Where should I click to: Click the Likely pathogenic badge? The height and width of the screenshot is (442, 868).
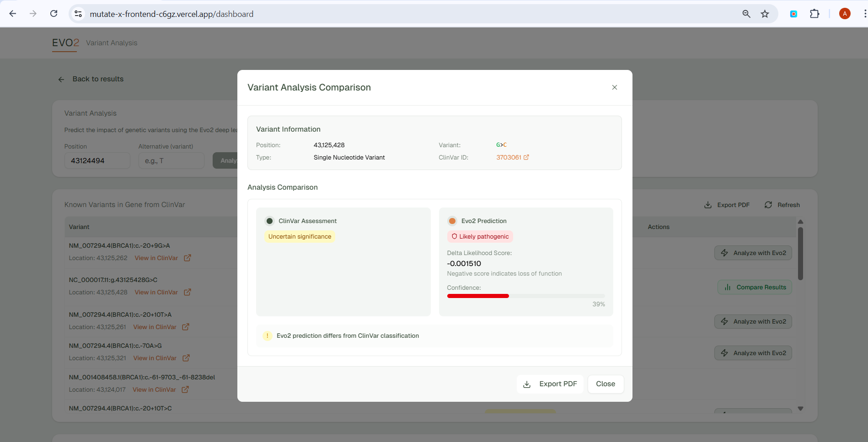[480, 236]
